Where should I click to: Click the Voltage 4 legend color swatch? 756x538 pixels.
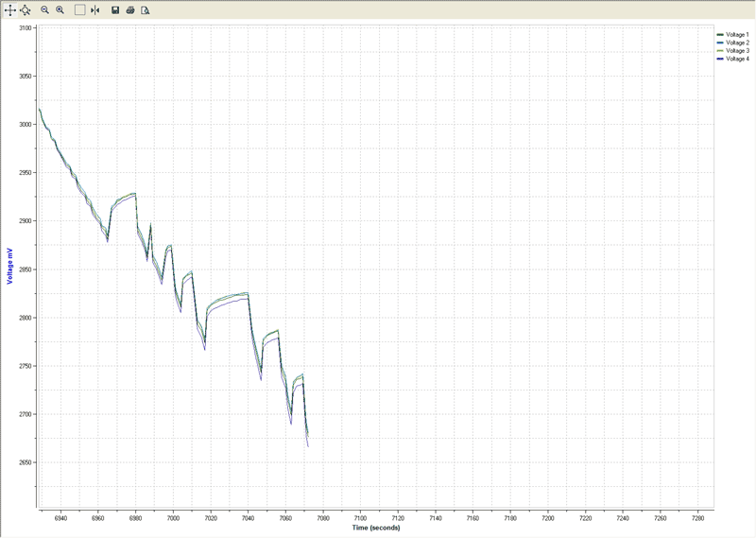tap(720, 59)
